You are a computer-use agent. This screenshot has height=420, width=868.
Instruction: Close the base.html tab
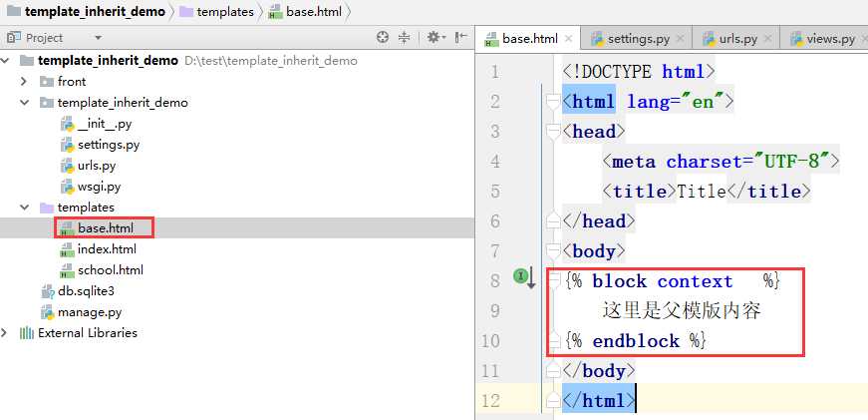click(568, 39)
